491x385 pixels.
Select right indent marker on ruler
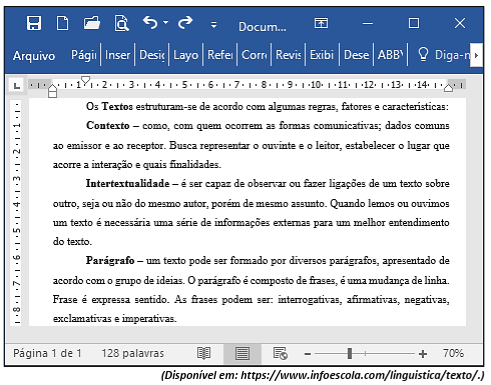[x=449, y=87]
